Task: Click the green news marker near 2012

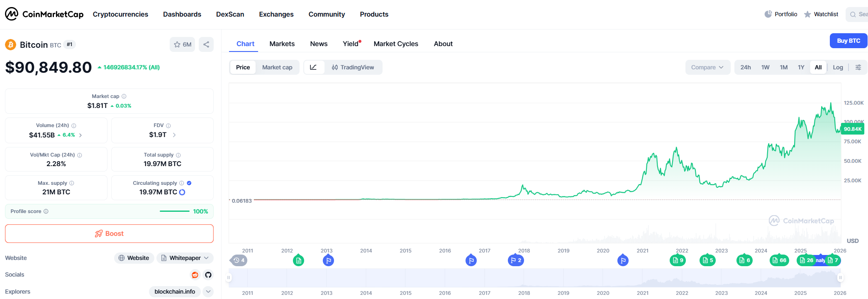Action: point(299,260)
